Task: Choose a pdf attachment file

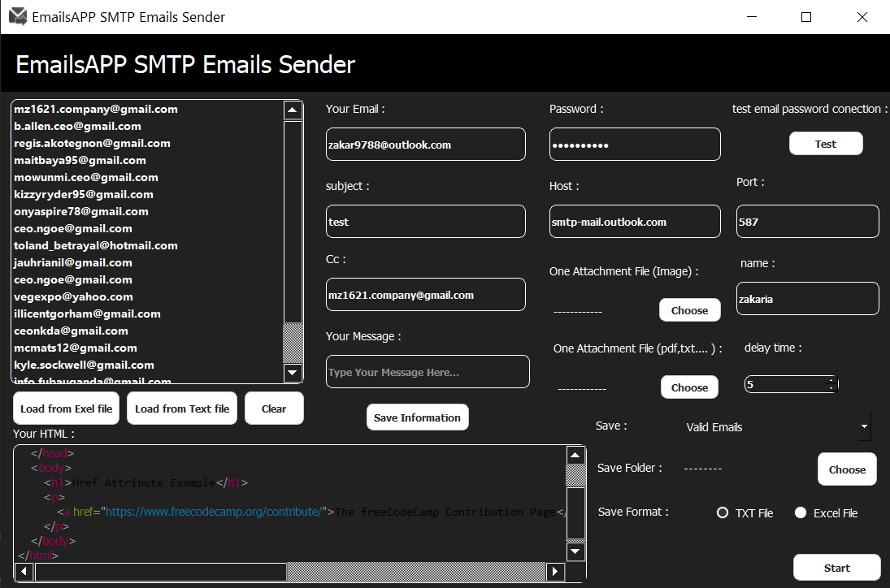Action: (689, 387)
